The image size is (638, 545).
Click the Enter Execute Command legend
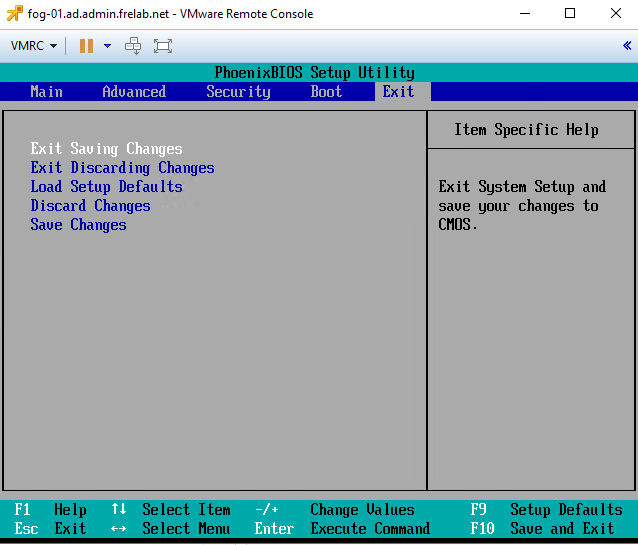(342, 529)
